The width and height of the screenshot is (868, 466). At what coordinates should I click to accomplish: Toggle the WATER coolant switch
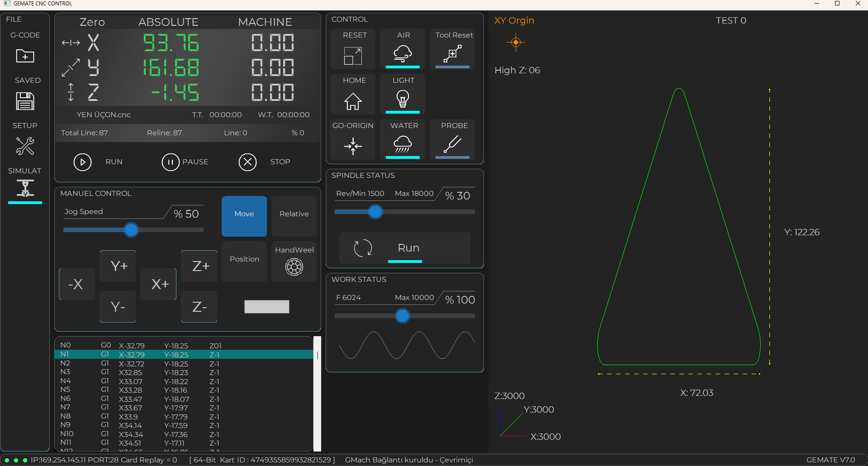pos(403,145)
